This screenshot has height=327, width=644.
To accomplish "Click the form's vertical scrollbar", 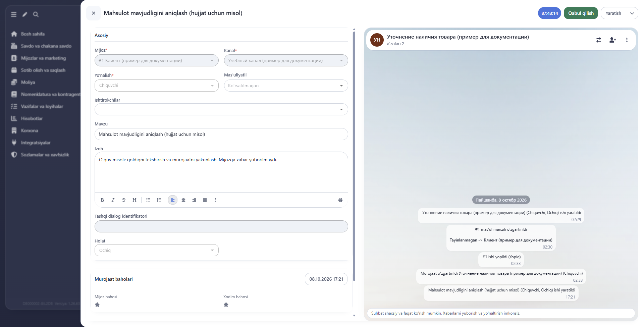I will [354, 156].
